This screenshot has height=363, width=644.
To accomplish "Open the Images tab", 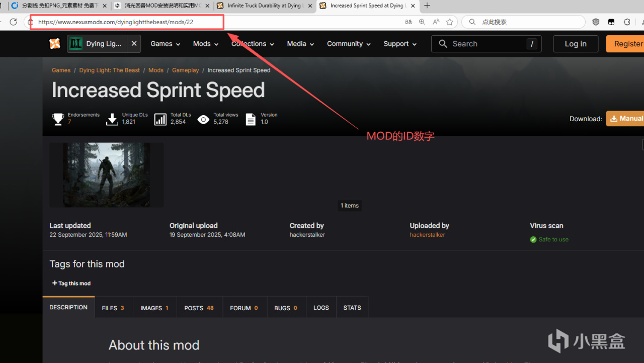I will coord(154,308).
